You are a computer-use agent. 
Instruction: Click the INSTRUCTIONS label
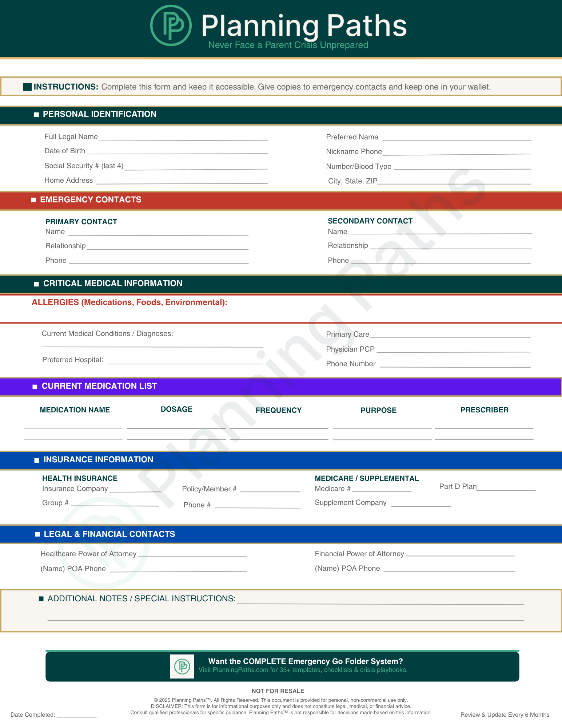pos(66,87)
